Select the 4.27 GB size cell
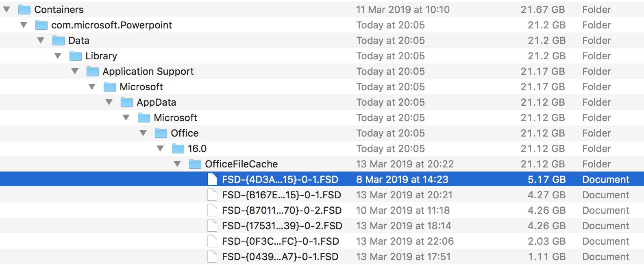 point(546,195)
